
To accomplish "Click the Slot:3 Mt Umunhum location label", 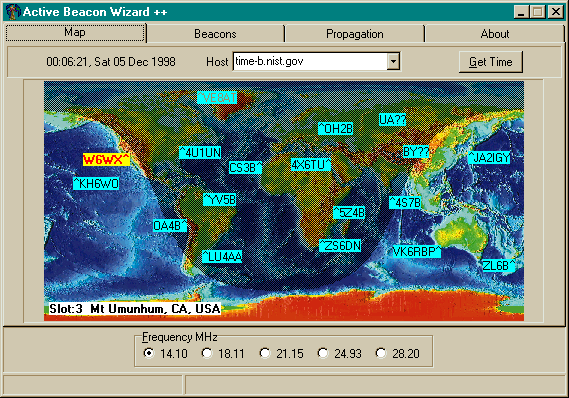I will point(135,309).
